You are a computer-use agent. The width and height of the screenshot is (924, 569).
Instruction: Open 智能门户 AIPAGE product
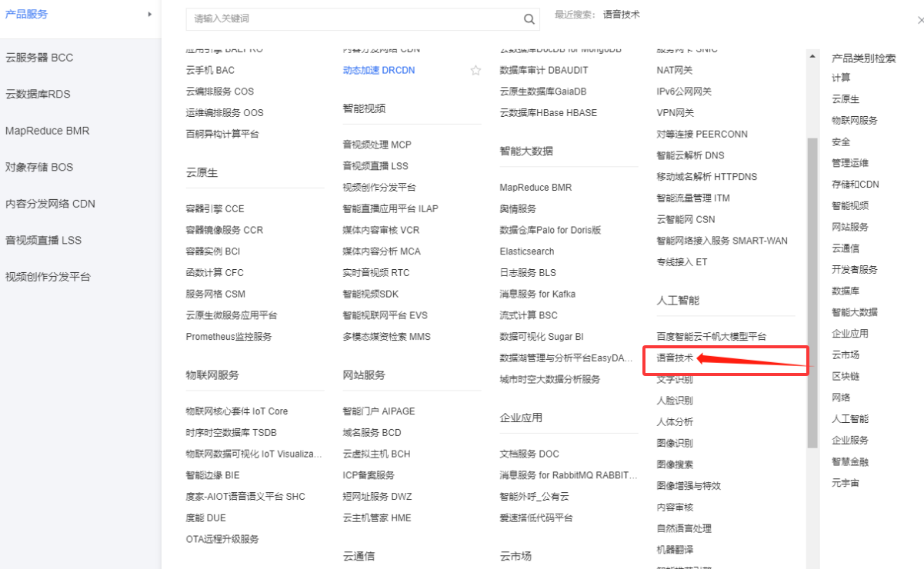379,411
